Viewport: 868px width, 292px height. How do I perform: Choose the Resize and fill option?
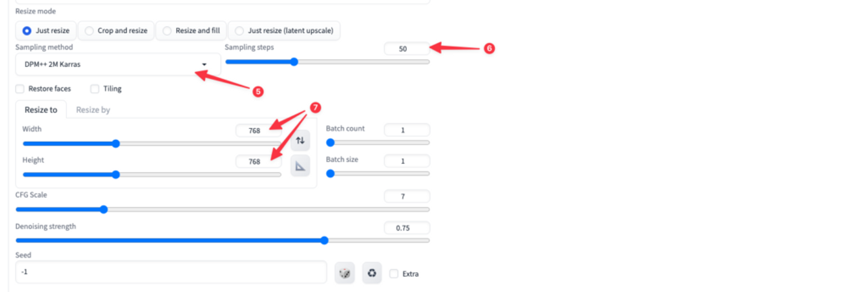[x=166, y=31]
